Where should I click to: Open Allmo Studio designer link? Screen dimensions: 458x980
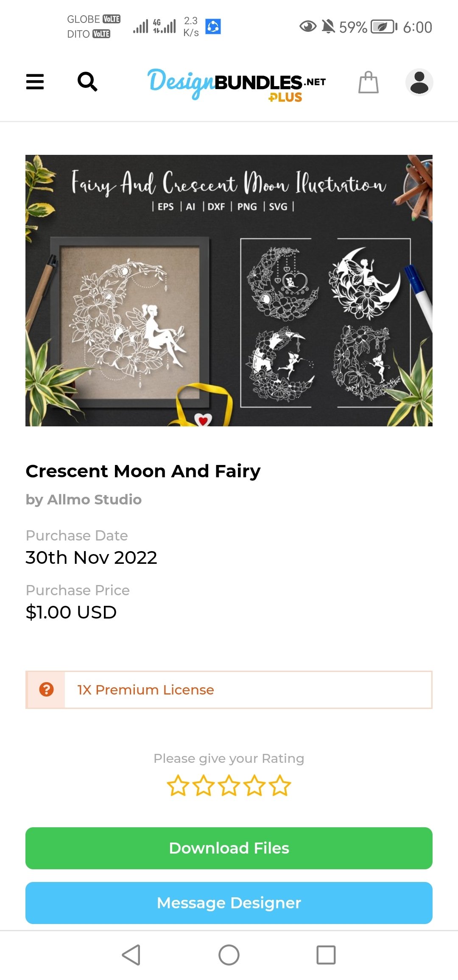(94, 499)
